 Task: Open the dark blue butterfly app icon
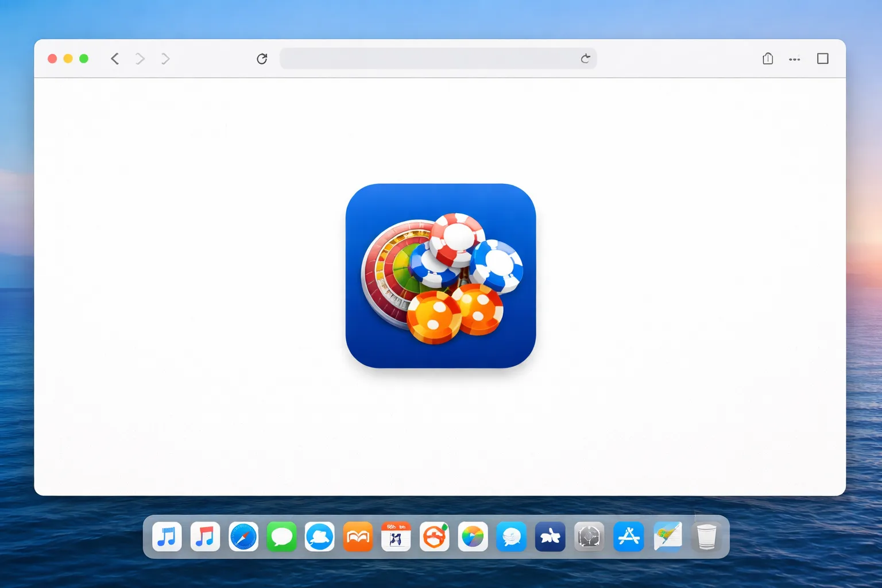pos(550,537)
